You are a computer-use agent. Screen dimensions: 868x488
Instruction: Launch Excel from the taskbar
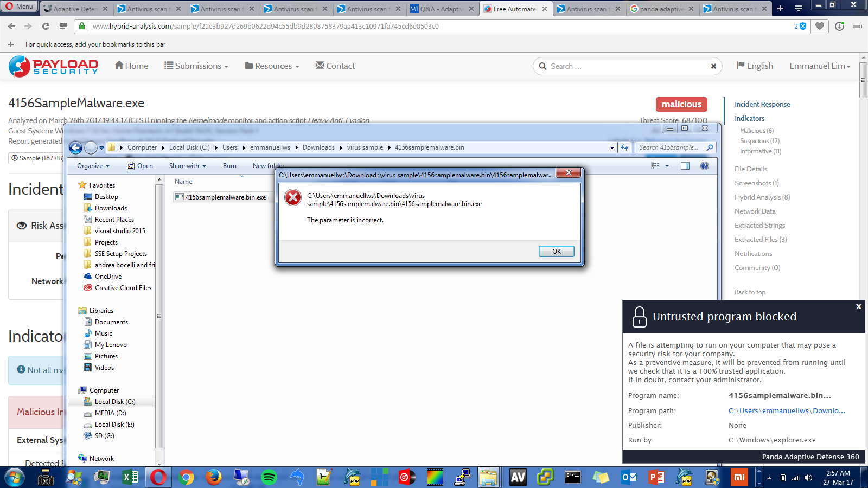(x=130, y=478)
